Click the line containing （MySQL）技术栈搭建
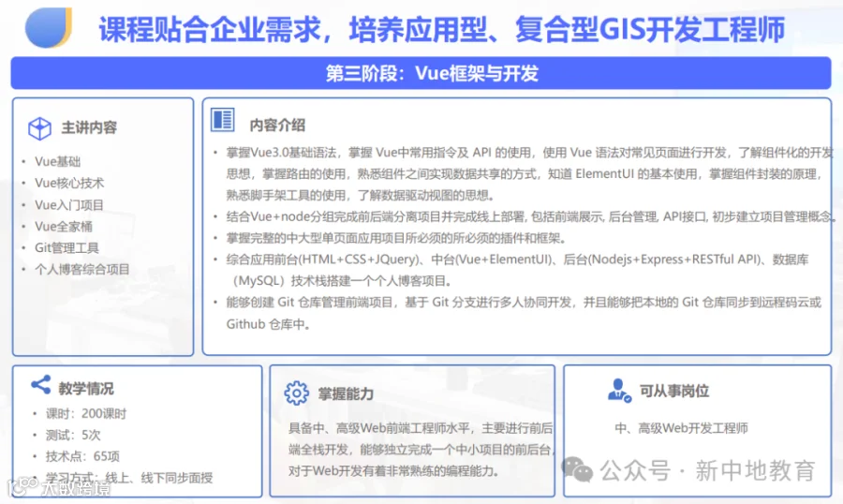The width and height of the screenshot is (843, 504). coord(342,281)
